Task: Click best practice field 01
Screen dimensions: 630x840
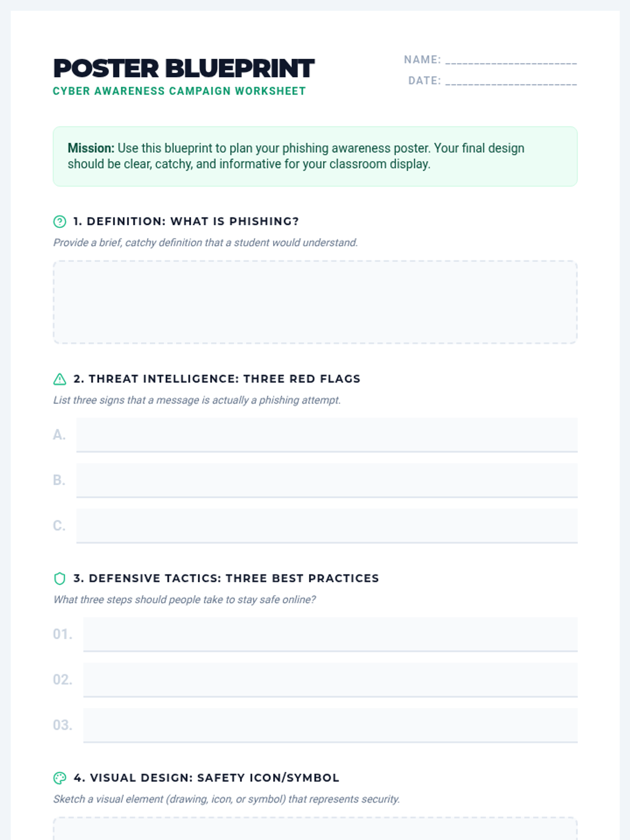Action: coord(330,635)
